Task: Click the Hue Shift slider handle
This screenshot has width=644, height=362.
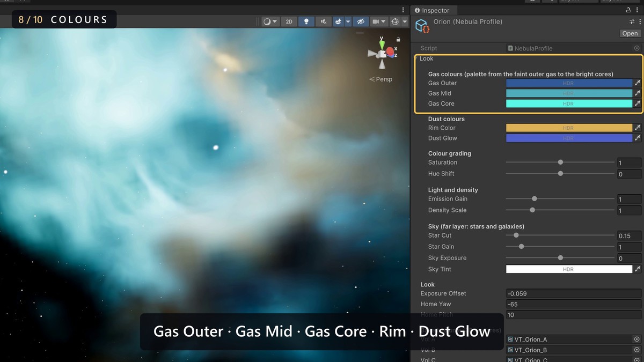Action: [x=560, y=173]
